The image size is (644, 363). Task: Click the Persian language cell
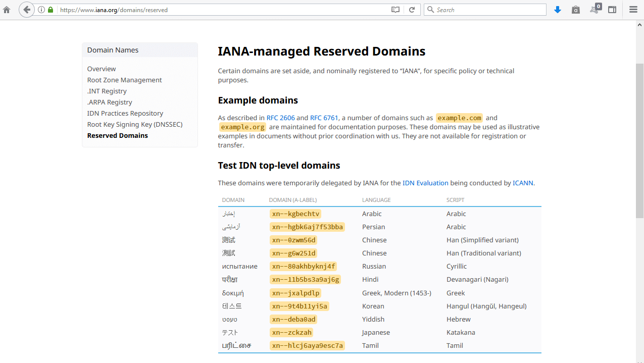(374, 227)
